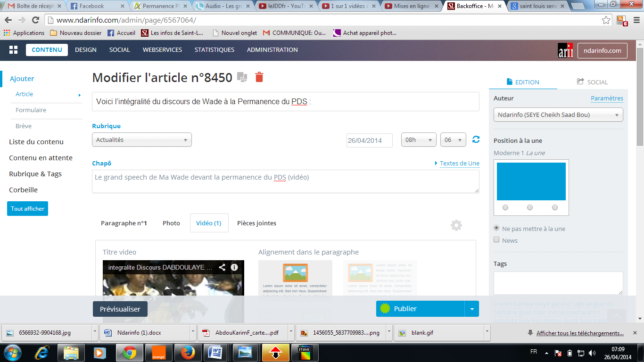Expand the Auteur dropdown list
The width and height of the screenshot is (644, 362).
(x=558, y=115)
